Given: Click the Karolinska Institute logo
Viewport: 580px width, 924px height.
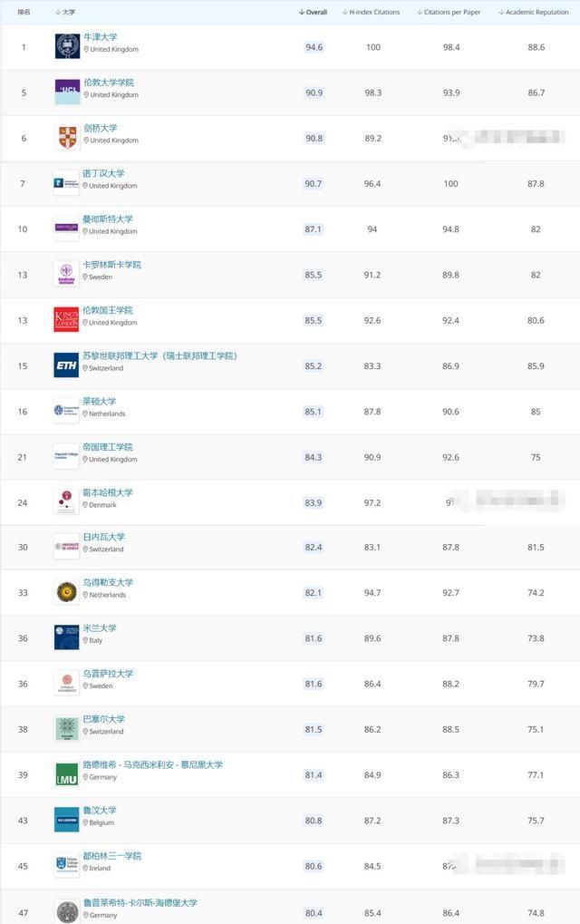Looking at the screenshot, I should point(66,274).
